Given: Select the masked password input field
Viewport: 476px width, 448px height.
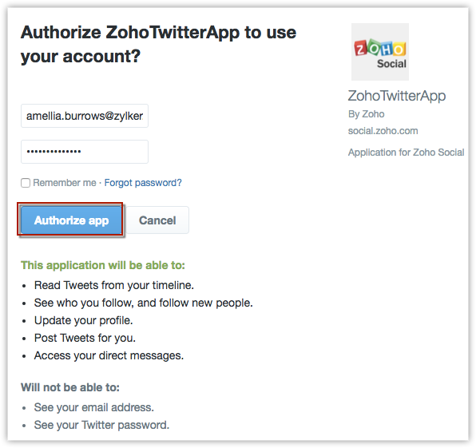Looking at the screenshot, I should (85, 152).
